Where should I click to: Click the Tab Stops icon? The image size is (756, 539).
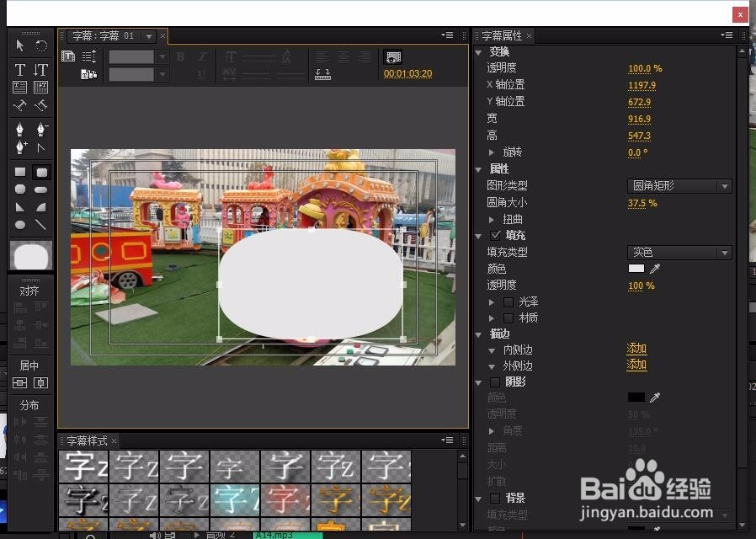322,74
